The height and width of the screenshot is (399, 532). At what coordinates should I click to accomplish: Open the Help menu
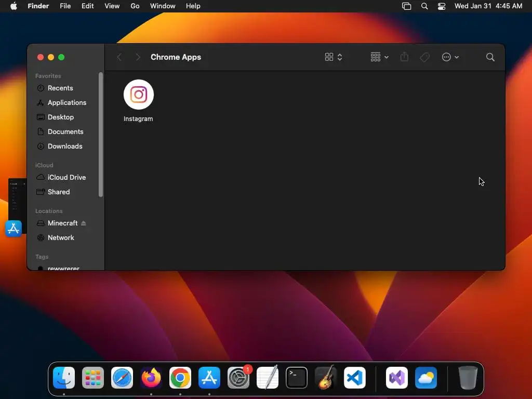[x=193, y=6]
